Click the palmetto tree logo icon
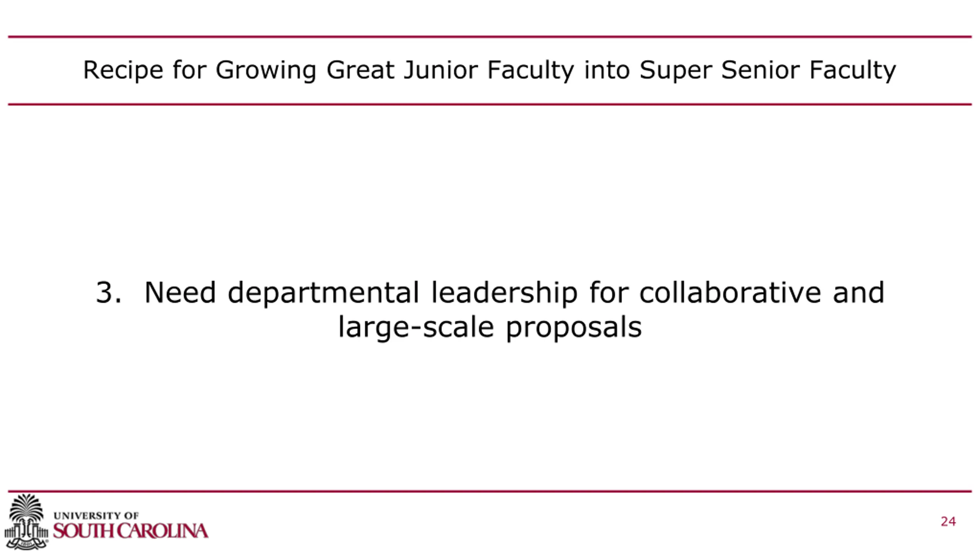Screen dimensions: 980x553 26,521
